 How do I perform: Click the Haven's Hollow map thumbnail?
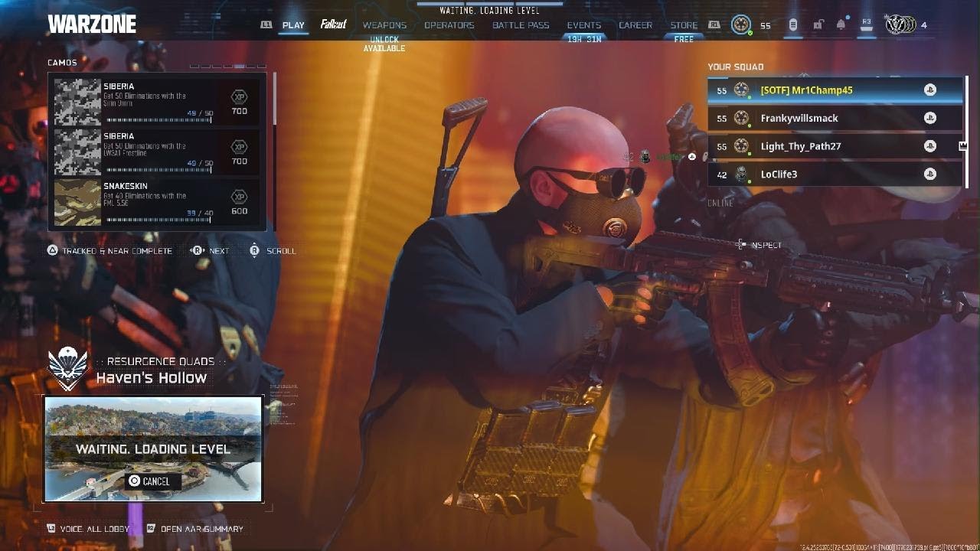(153, 448)
